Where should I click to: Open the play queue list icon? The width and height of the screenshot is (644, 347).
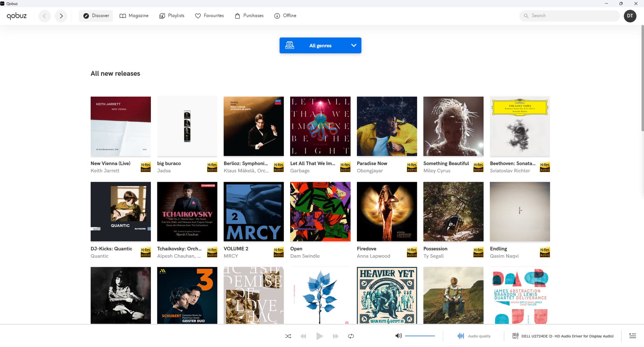633,336
